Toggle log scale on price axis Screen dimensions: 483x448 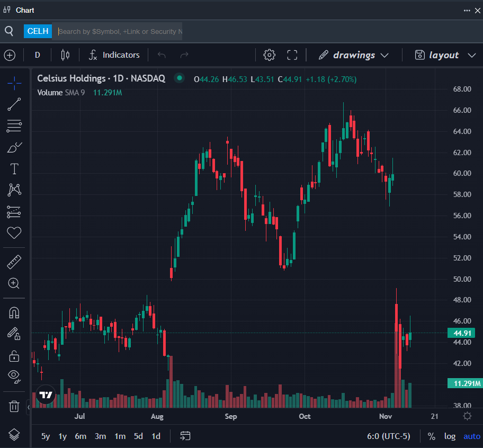450,436
